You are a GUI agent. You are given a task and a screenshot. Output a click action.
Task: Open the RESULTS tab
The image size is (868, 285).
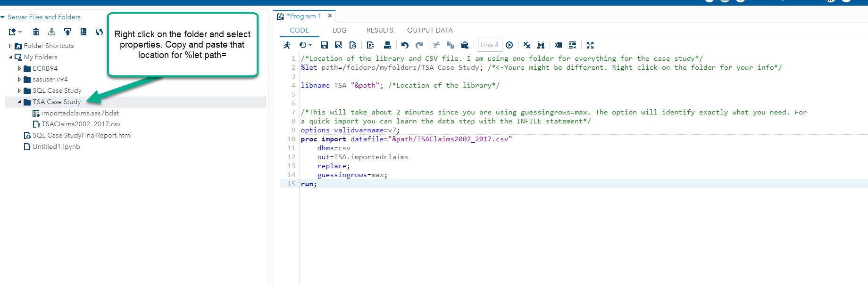click(379, 30)
